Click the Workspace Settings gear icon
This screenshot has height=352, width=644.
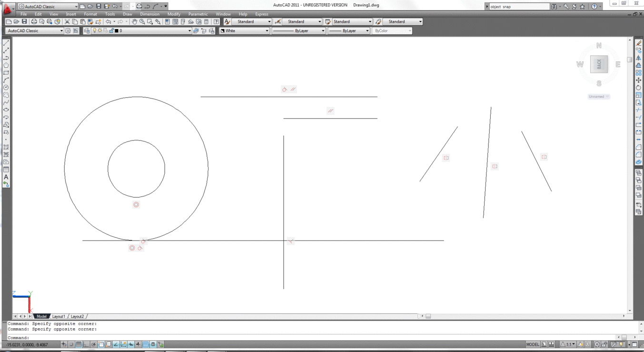pyautogui.click(x=68, y=30)
